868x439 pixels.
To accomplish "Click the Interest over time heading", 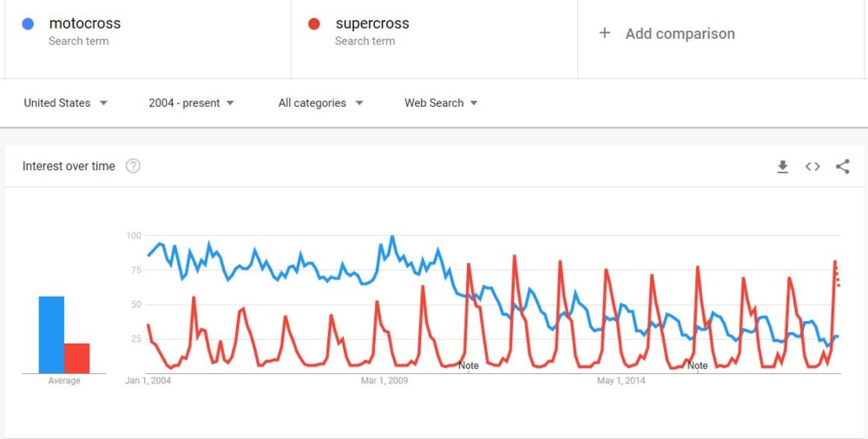I will coord(69,167).
